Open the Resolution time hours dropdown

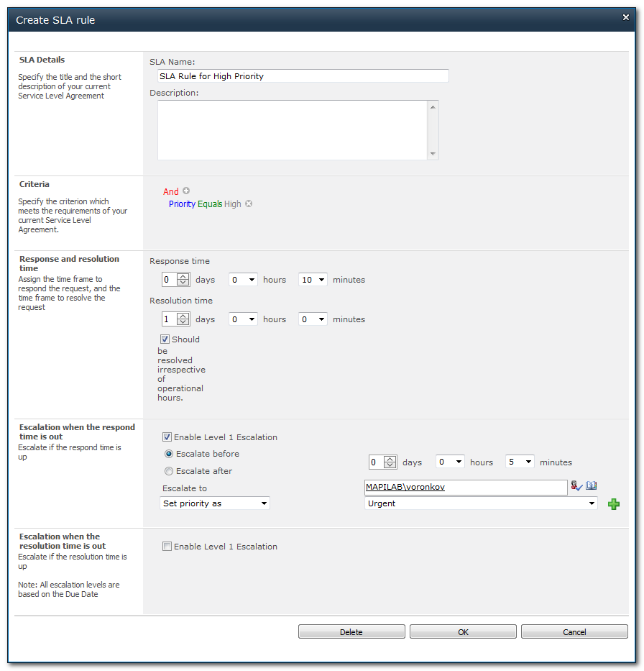[x=243, y=319]
